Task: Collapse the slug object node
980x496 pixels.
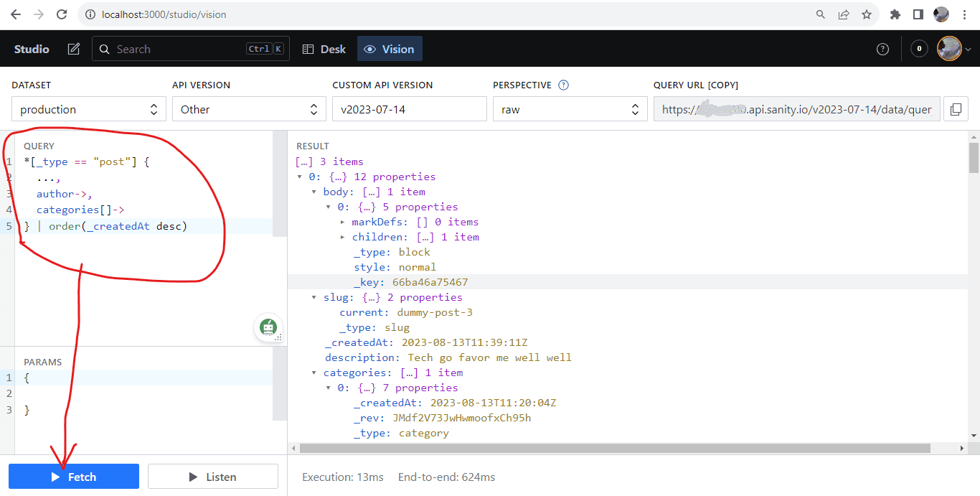Action: pyautogui.click(x=314, y=297)
